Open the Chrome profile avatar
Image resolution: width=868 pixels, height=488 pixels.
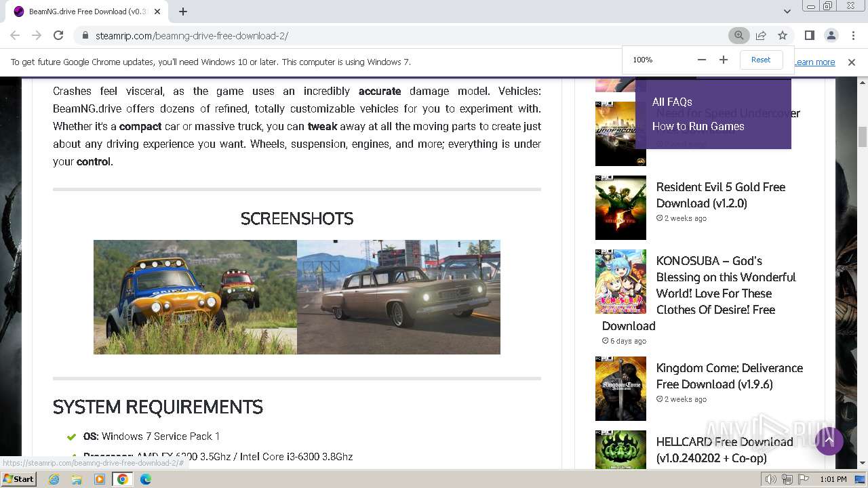coord(831,35)
